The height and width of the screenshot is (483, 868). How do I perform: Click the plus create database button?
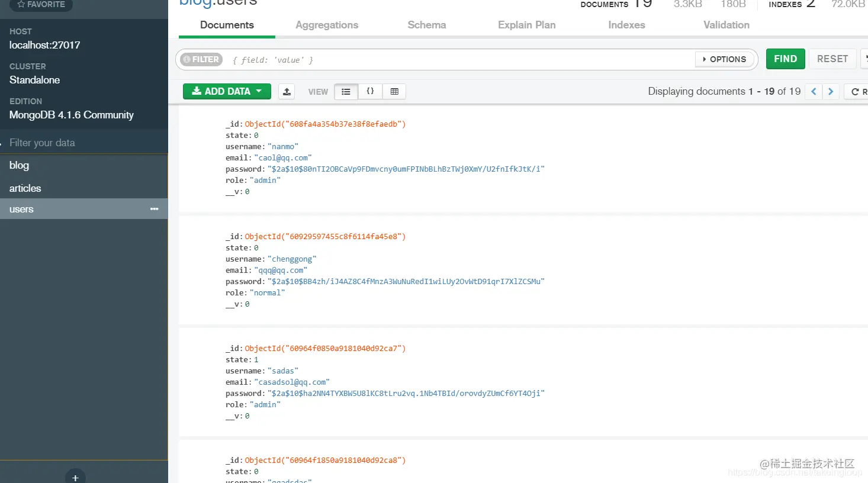pyautogui.click(x=75, y=476)
